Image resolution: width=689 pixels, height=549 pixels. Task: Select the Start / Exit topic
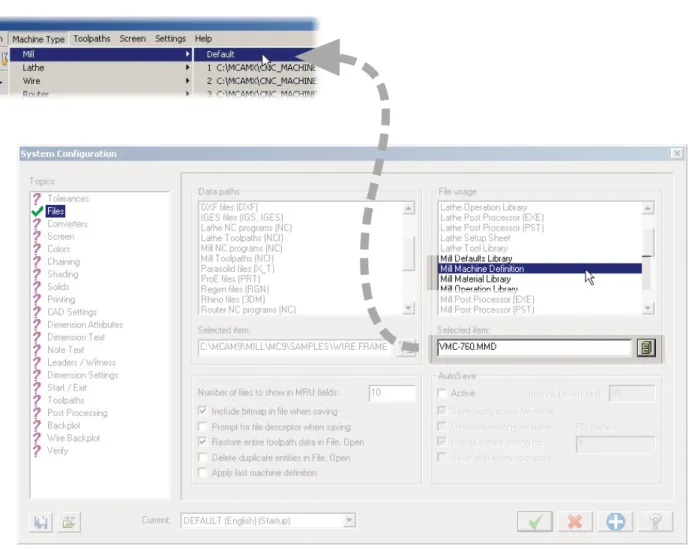67,388
